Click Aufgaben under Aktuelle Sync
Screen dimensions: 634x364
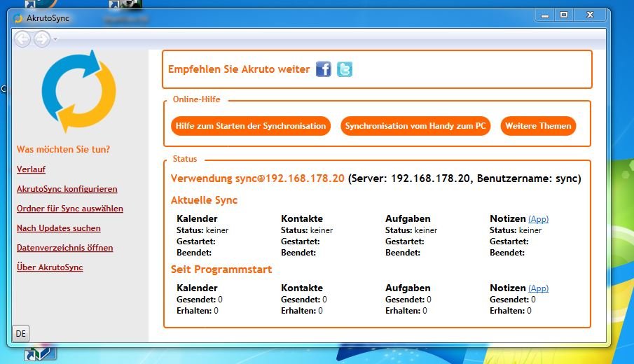pyautogui.click(x=408, y=218)
